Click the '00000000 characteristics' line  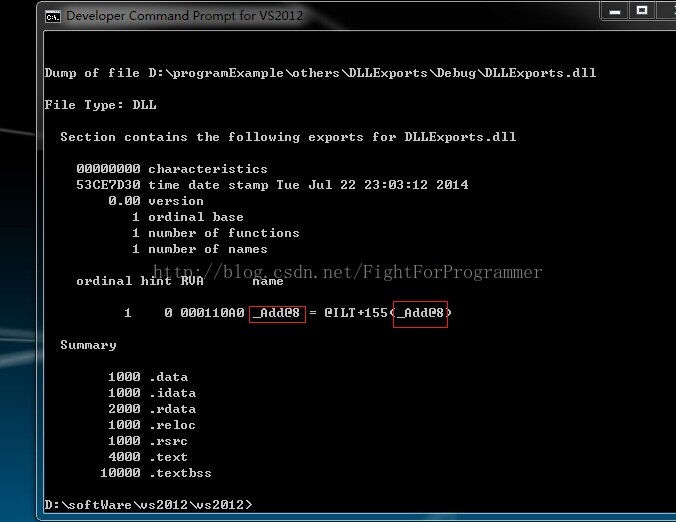172,169
